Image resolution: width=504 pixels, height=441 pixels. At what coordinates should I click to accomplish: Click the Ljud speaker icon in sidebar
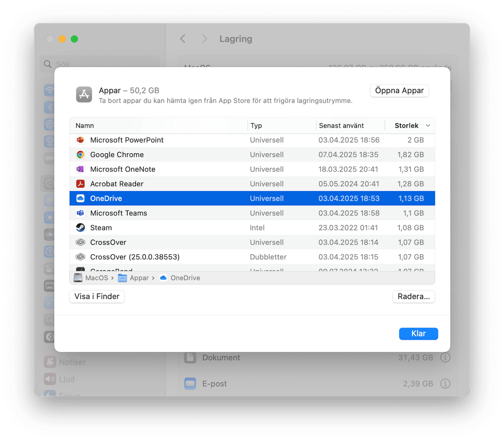pyautogui.click(x=50, y=379)
